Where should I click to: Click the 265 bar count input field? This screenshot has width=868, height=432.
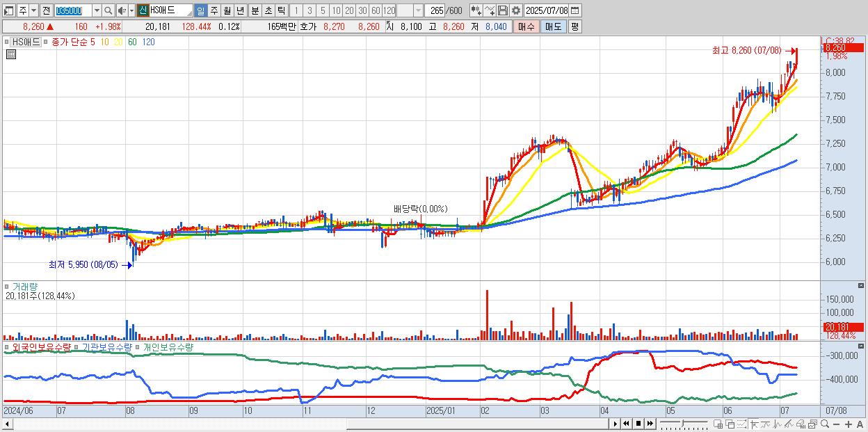(434, 10)
